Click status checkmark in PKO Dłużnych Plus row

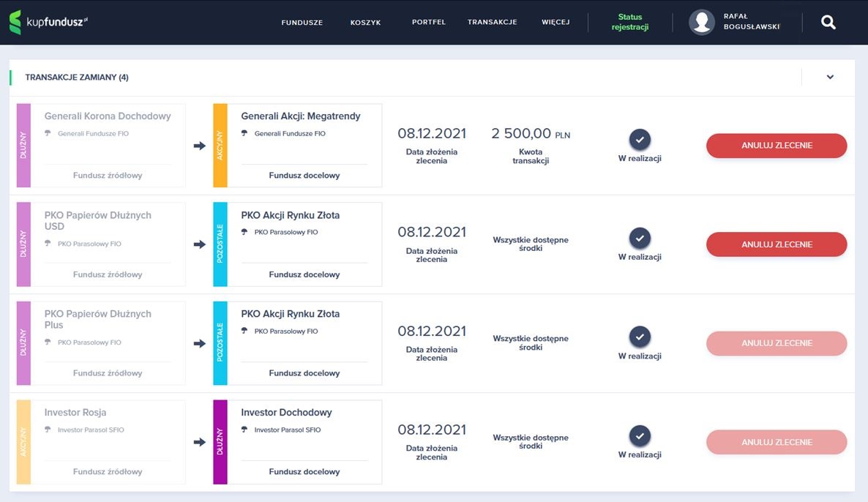[640, 337]
